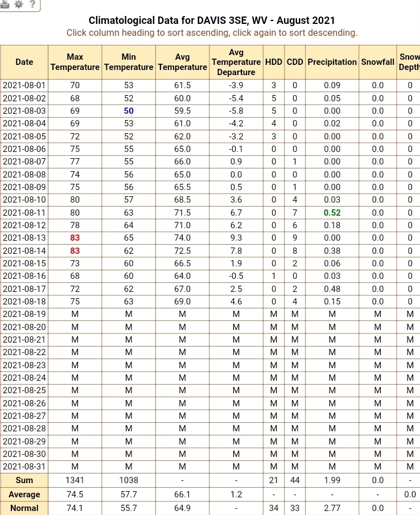Screen dimensions: 420x515
Task: Click the red 83 on 2021-08-13
Action: [75, 238]
